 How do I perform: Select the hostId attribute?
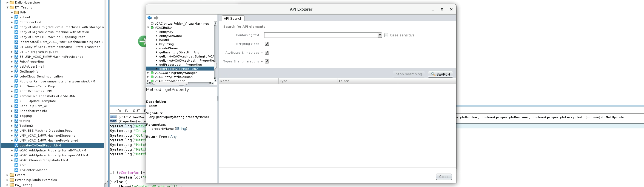(x=164, y=40)
